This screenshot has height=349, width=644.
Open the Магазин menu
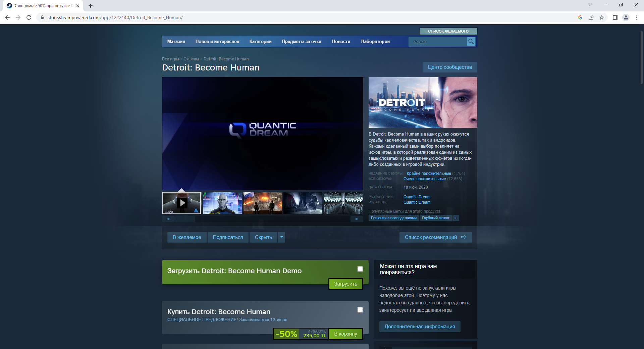click(176, 42)
